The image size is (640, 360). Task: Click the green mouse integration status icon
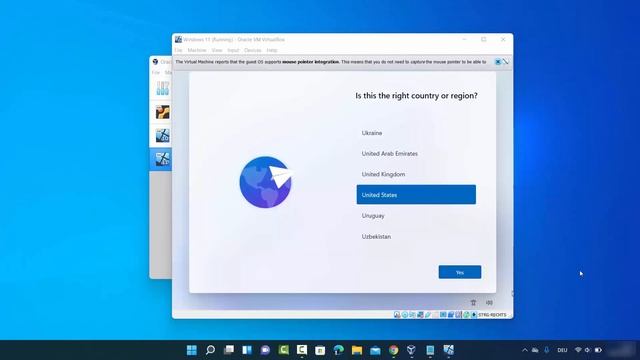coord(467,315)
